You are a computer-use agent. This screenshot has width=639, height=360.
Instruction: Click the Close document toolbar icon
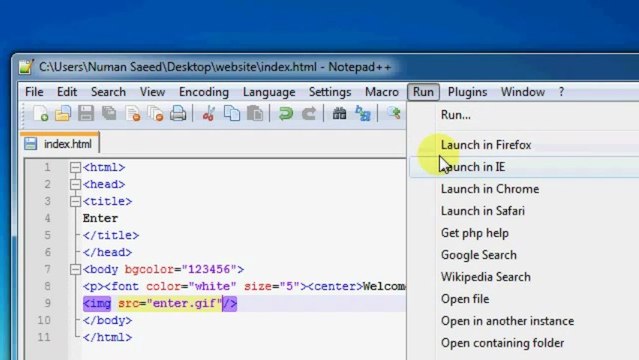click(x=132, y=113)
